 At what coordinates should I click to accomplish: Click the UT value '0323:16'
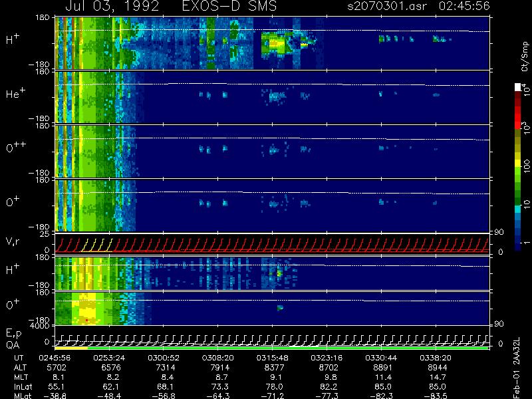point(327,358)
